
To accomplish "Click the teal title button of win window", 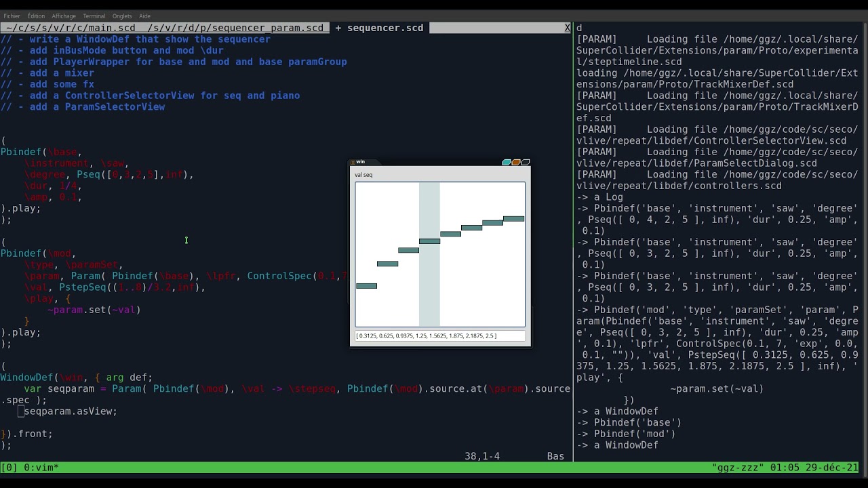I will click(x=507, y=162).
